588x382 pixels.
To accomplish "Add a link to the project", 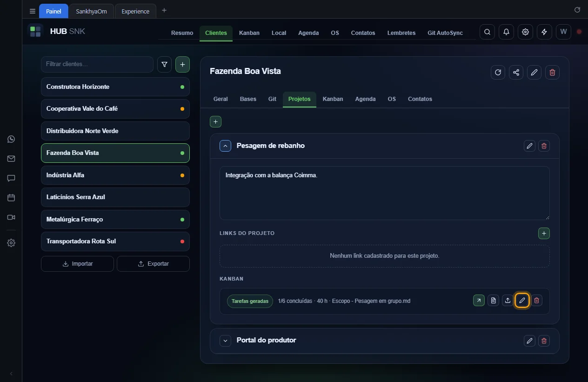I will (544, 233).
